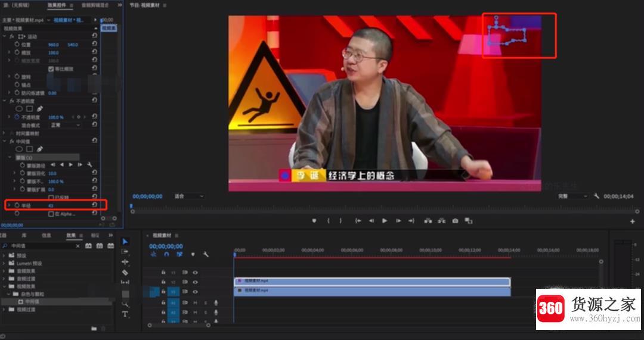The image size is (644, 340).
Task: Expand the 音频效果 folder
Action: point(4,271)
